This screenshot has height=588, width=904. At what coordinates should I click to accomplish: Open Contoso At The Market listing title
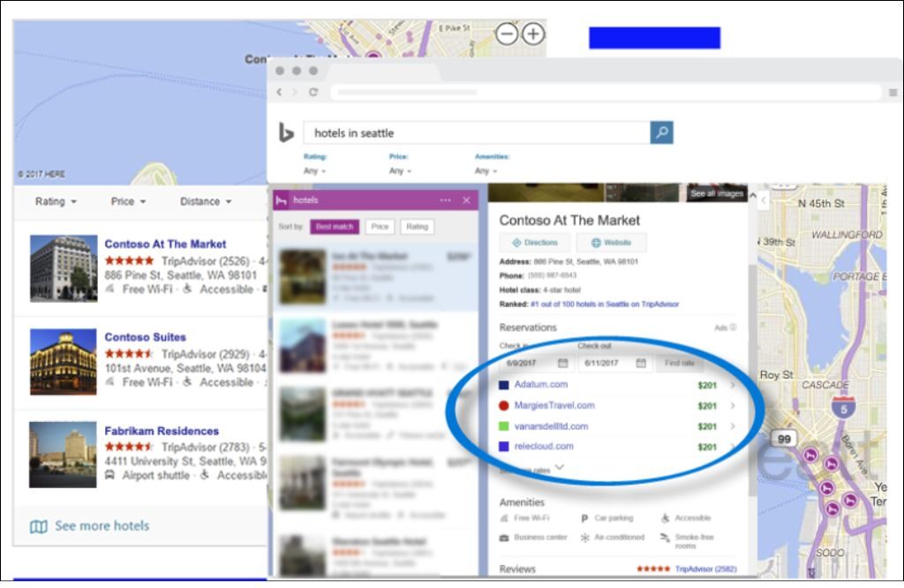click(x=165, y=244)
